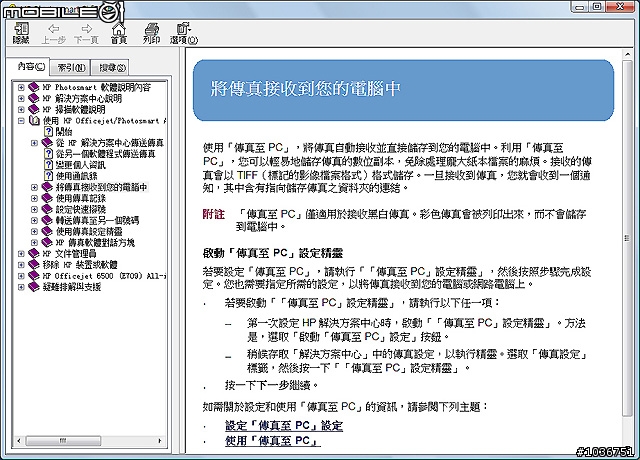Open link 使用「傳真至 PC」
Screen dimensions: 640x460
(x=272, y=441)
